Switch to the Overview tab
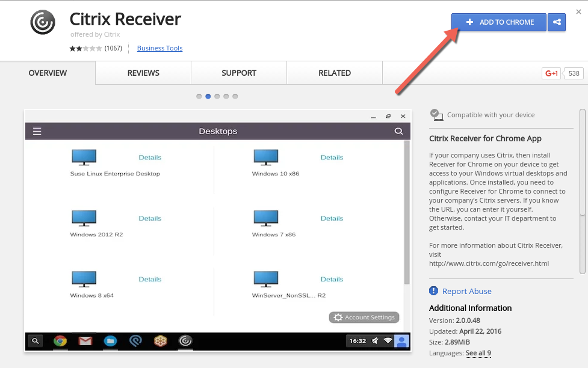Image resolution: width=588 pixels, height=368 pixels. pyautogui.click(x=48, y=73)
